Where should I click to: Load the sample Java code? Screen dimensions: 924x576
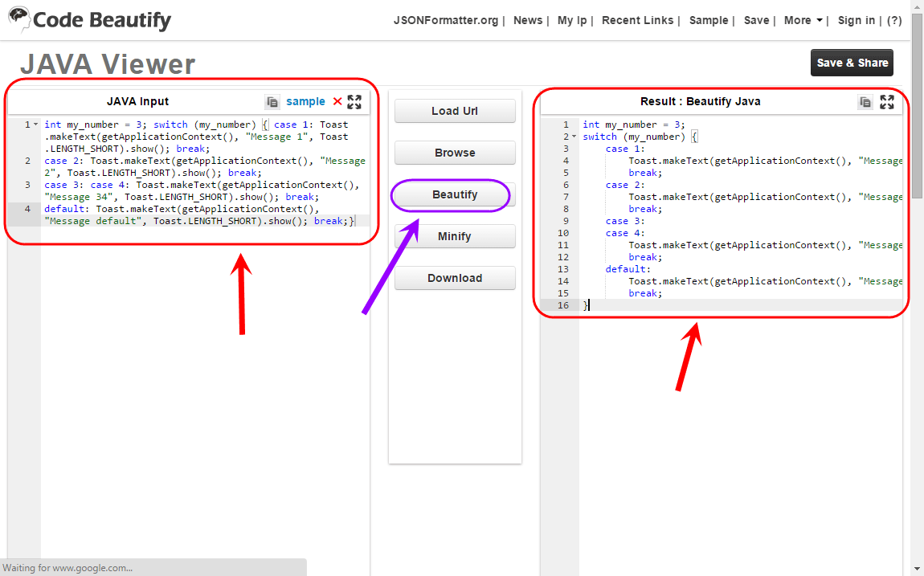pos(305,101)
